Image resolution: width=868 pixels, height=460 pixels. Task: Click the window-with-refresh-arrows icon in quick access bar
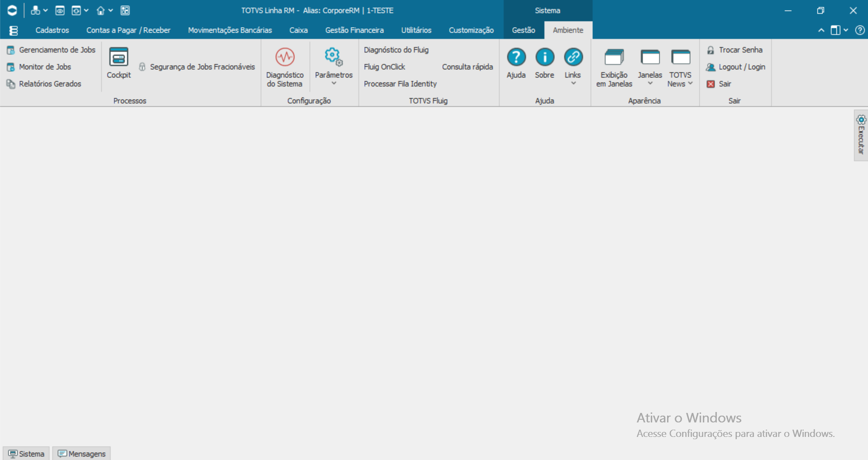[76, 10]
